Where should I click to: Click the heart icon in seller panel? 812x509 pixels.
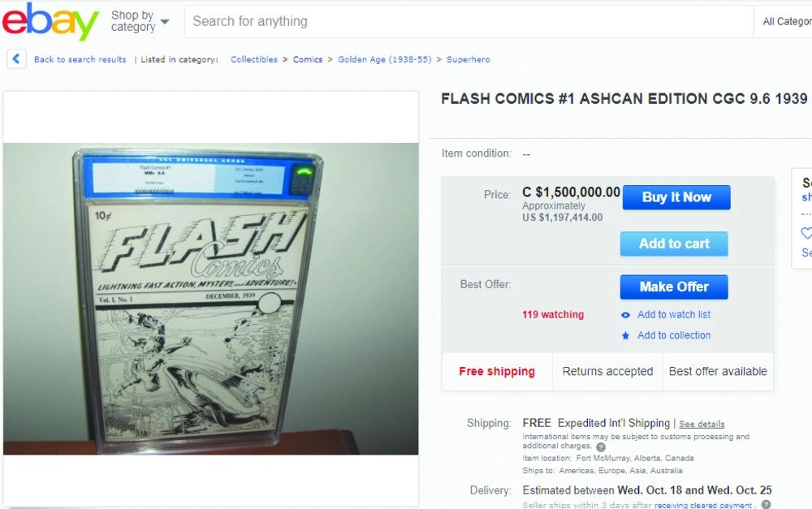(806, 233)
